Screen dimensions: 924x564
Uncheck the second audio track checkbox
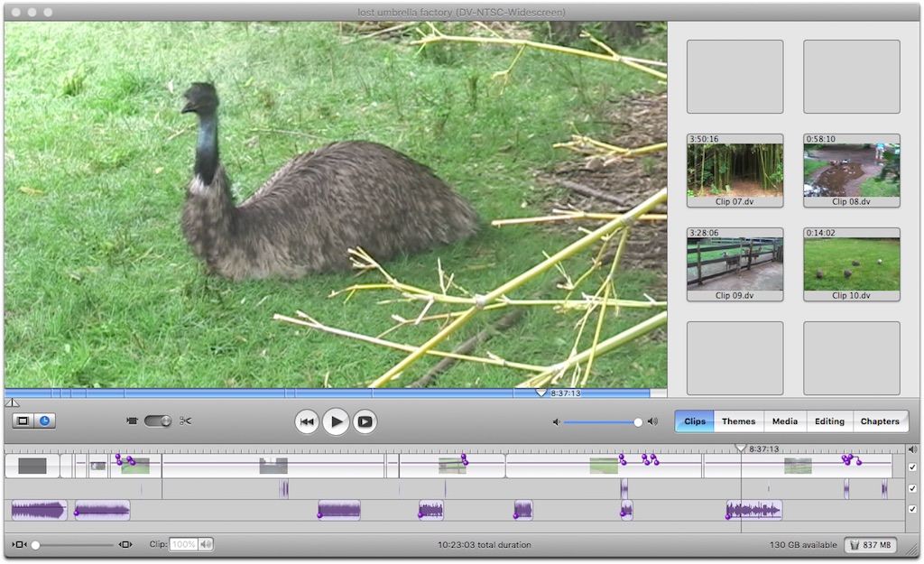(912, 509)
